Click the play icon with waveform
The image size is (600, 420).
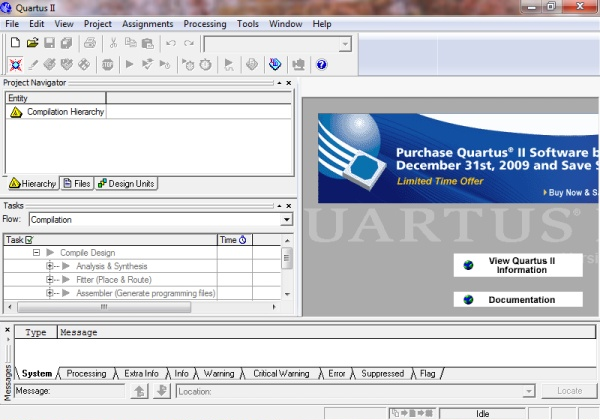tap(229, 65)
